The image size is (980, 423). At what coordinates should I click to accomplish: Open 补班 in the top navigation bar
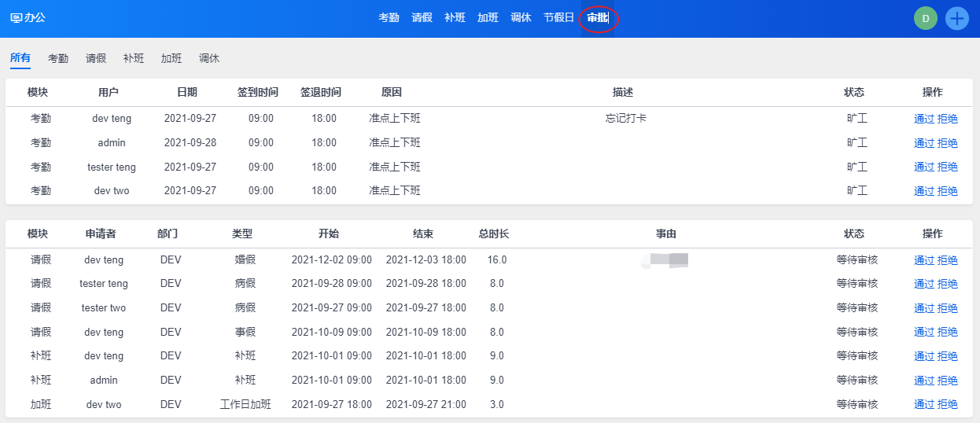tap(455, 17)
